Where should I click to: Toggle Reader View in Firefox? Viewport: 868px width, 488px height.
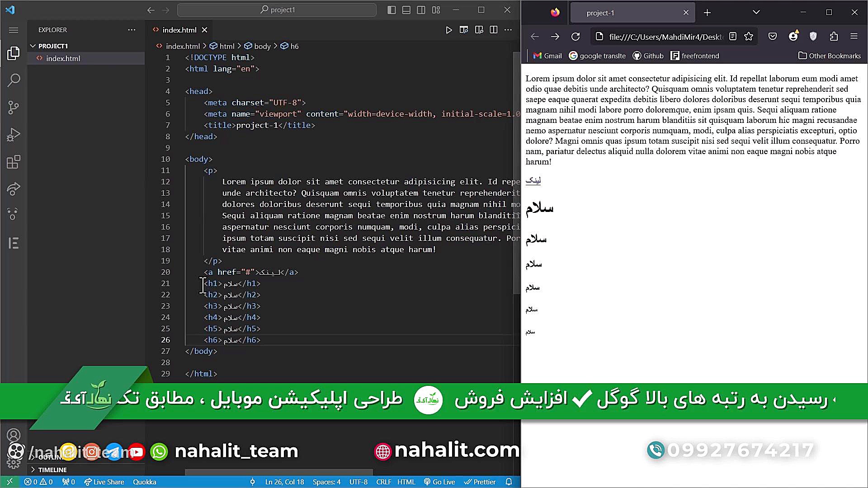point(733,37)
